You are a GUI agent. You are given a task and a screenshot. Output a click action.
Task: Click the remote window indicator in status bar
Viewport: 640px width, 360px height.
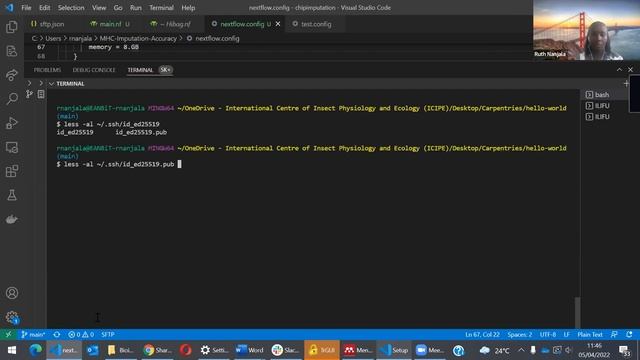[8, 334]
